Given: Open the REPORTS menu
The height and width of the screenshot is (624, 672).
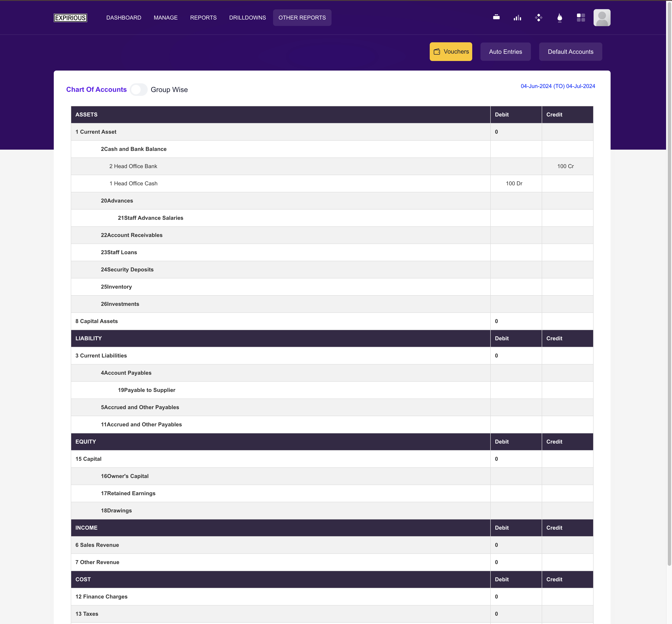Looking at the screenshot, I should point(203,18).
